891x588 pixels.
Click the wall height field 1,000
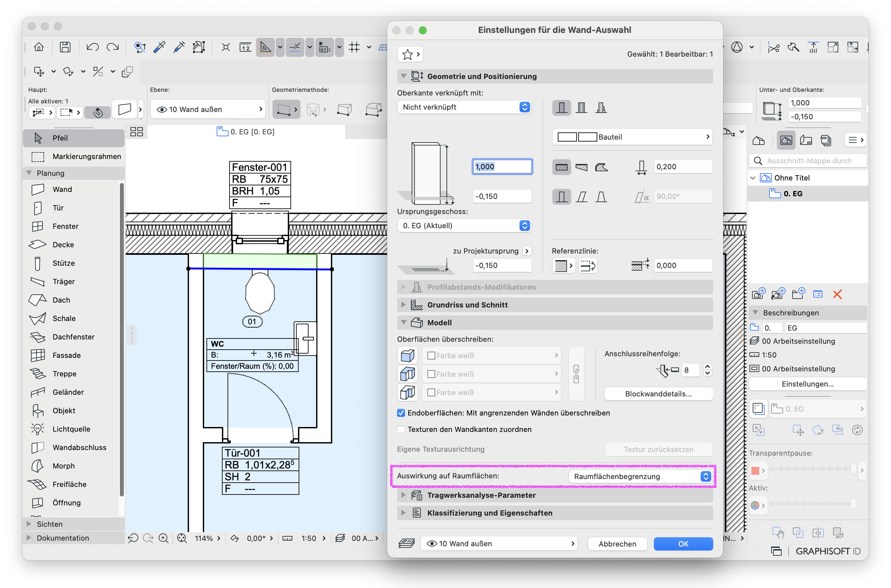click(502, 167)
